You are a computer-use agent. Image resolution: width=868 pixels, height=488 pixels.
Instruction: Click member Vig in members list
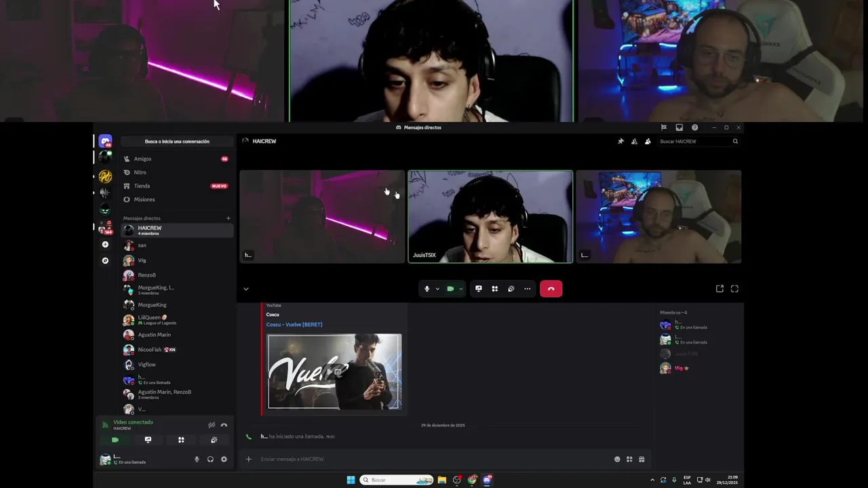pyautogui.click(x=698, y=368)
